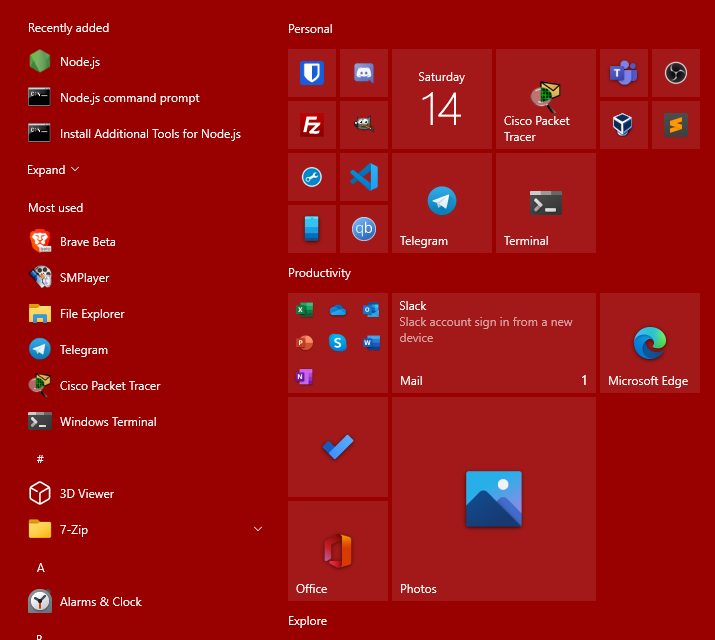Screen dimensions: 715x640
Task: Open Telegram in the Most used list
Action: pyautogui.click(x=146, y=350)
